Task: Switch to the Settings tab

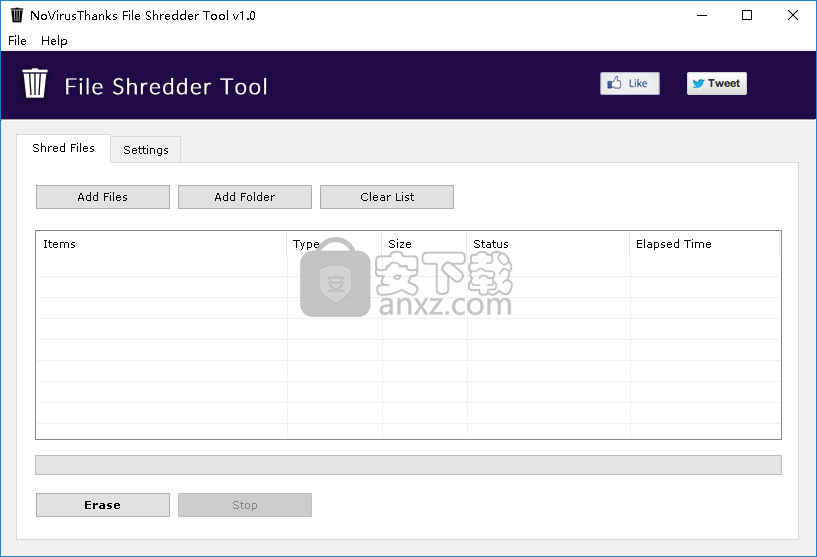Action: (146, 150)
